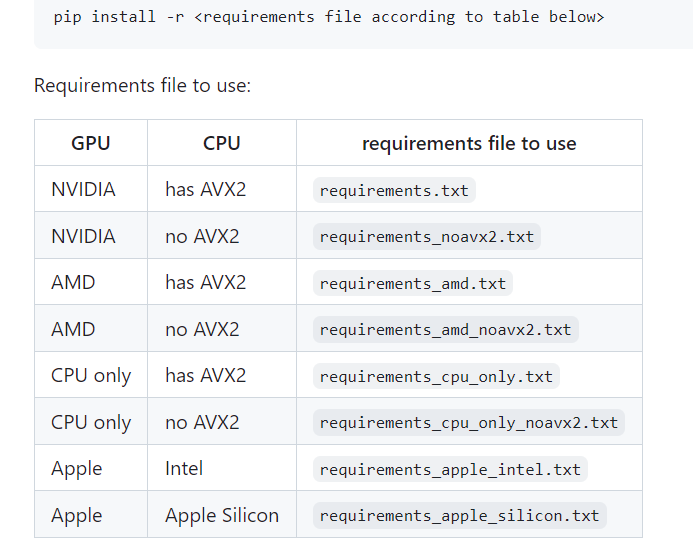This screenshot has width=693, height=556.
Task: Click the NVIDIA cell beside requirements.txt
Action: (83, 190)
